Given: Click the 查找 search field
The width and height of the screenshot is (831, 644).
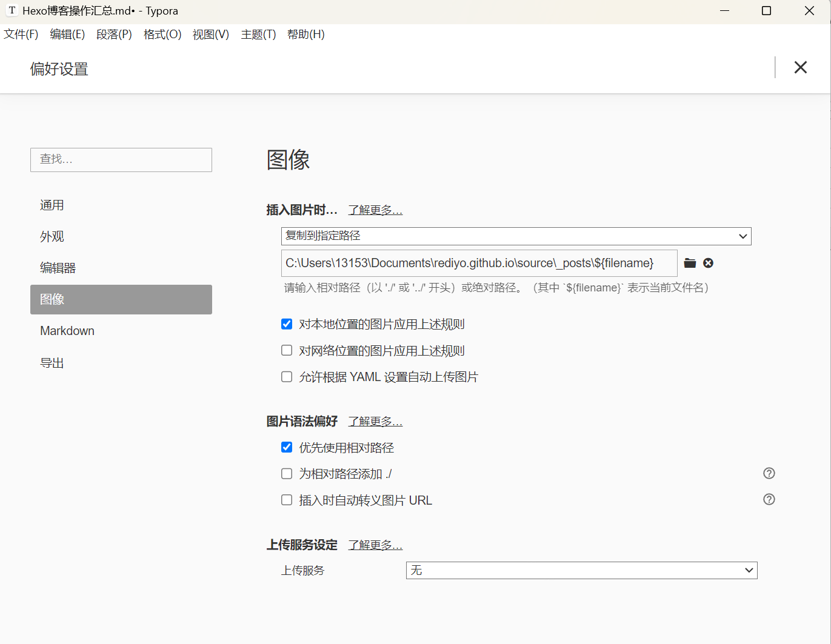Looking at the screenshot, I should point(121,160).
